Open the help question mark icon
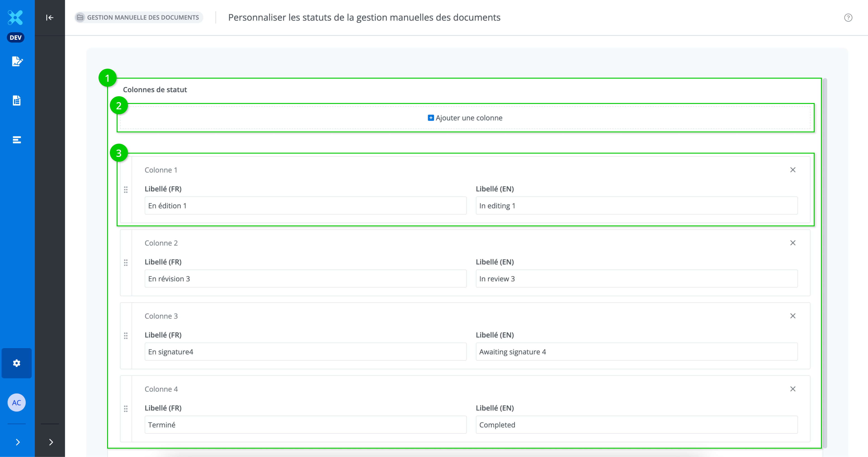Screen dimensions: 868x457 tap(848, 18)
